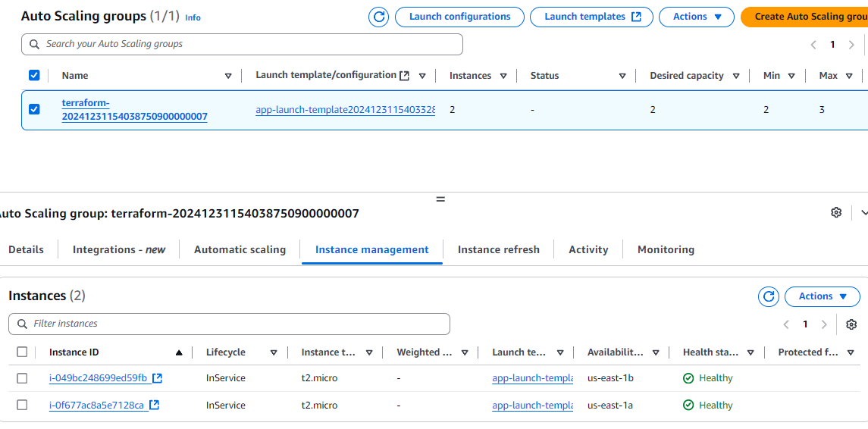Open the Activity tab

click(588, 249)
